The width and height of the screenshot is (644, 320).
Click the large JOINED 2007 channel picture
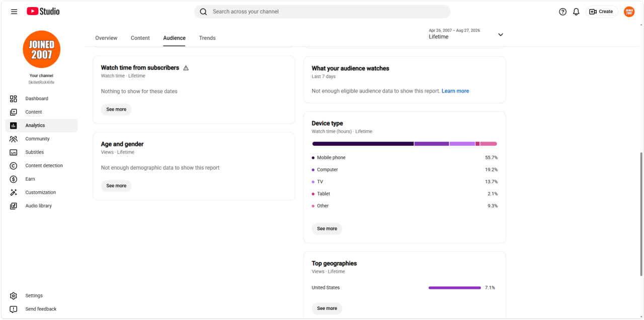(x=41, y=49)
